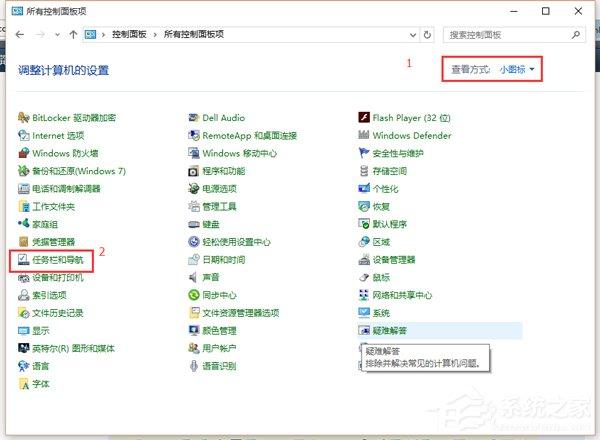Viewport: 600px width, 440px height.
Task: Click the 控制面板 breadcrumb
Action: coord(129,34)
